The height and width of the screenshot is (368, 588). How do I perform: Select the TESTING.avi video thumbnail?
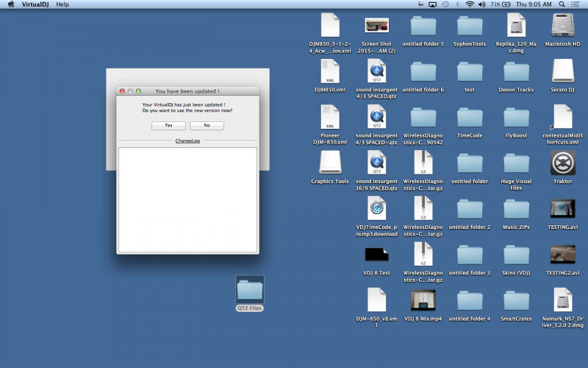click(562, 208)
